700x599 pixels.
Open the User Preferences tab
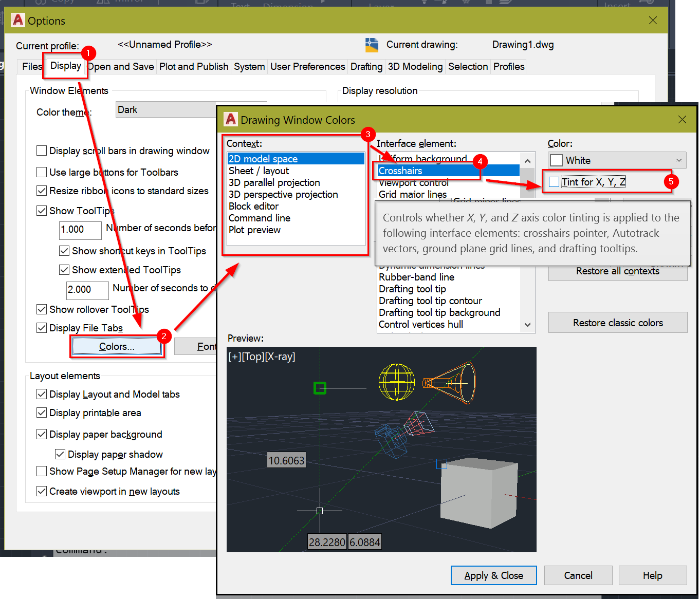click(x=307, y=67)
